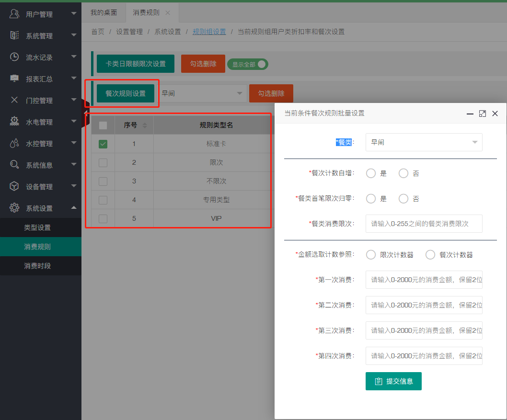Viewport: 507px width, 420px height.
Task: Open the 餐类 dropdown in the dialog
Action: tap(424, 142)
